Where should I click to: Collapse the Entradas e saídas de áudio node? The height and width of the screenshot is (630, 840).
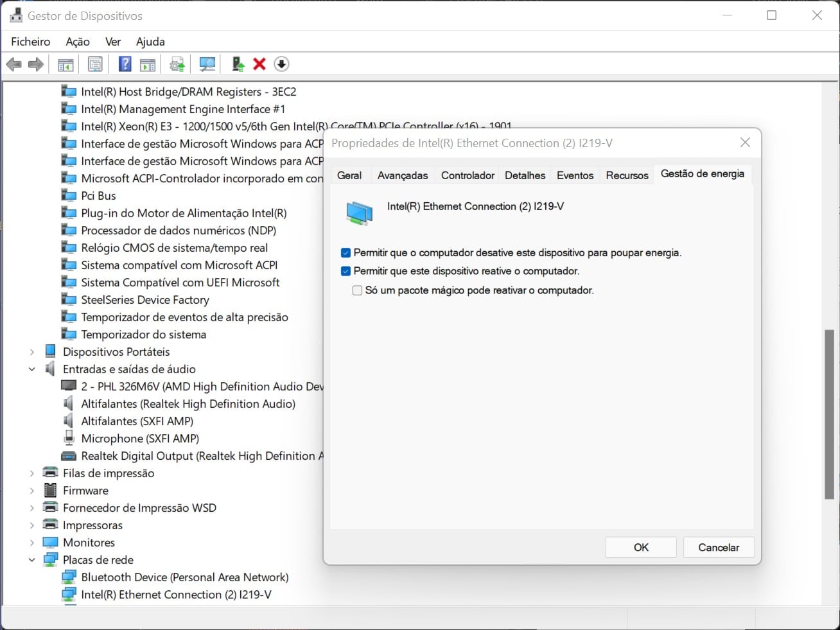(x=31, y=369)
